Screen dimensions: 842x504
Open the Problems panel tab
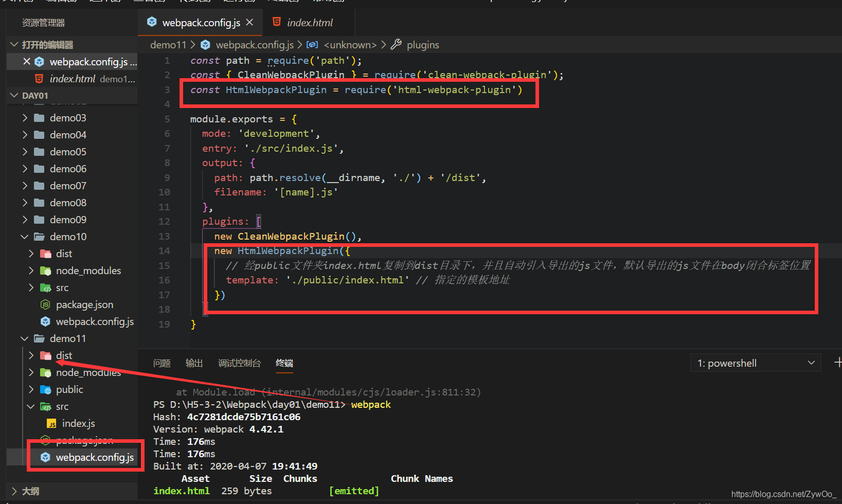pyautogui.click(x=162, y=363)
